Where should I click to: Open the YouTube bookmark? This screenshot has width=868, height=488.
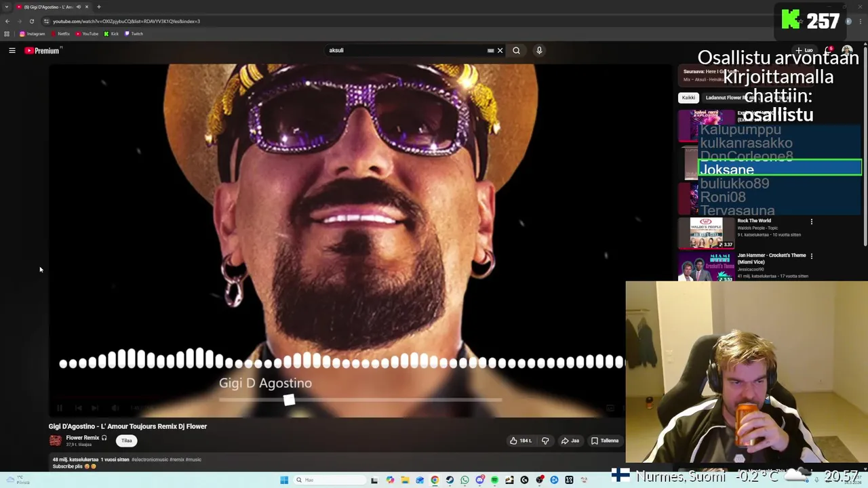click(87, 34)
